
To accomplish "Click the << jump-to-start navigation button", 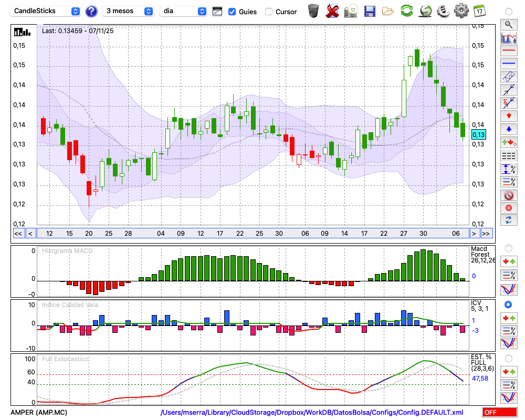I will [18, 234].
